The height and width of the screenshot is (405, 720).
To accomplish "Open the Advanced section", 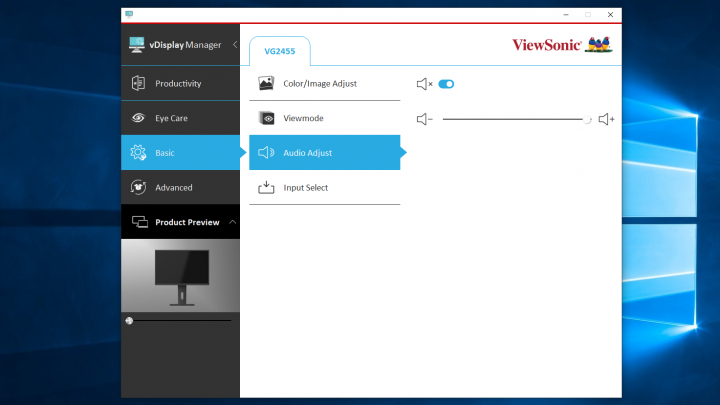I will coord(180,187).
